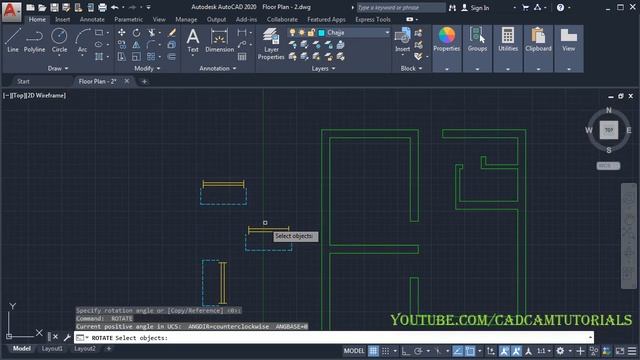Open the Chajja layer dropdown
The height and width of the screenshot is (360, 640).
(387, 33)
